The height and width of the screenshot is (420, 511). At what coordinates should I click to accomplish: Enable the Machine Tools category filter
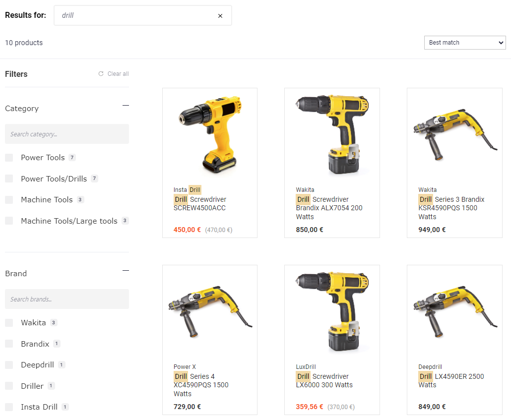point(8,199)
